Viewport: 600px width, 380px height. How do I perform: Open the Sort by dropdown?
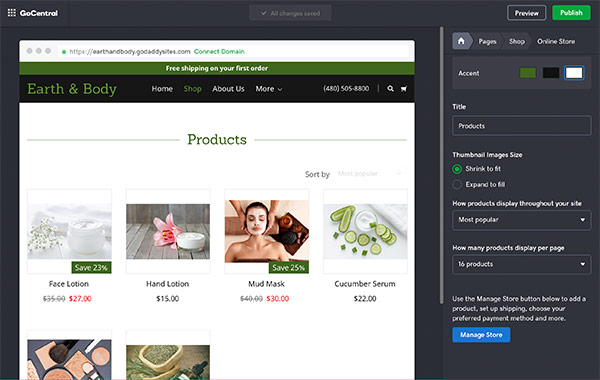(x=370, y=174)
